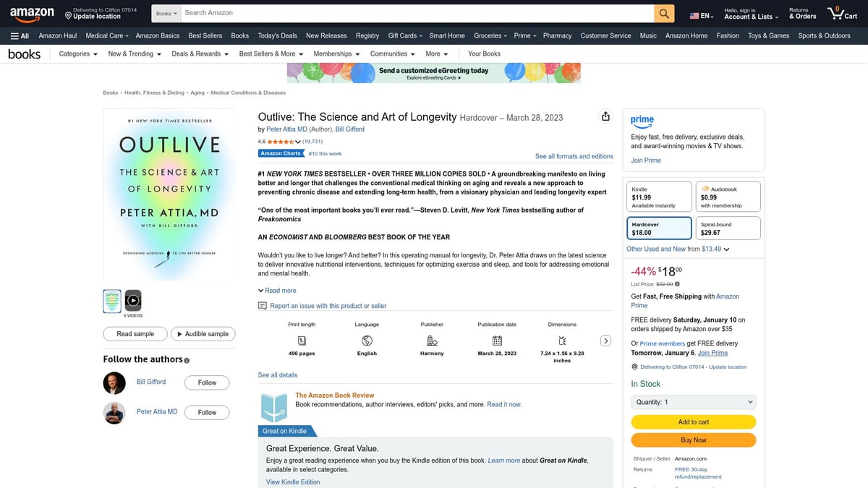Select the Audiobook format option
Image resolution: width=868 pixels, height=488 pixels.
tap(728, 197)
